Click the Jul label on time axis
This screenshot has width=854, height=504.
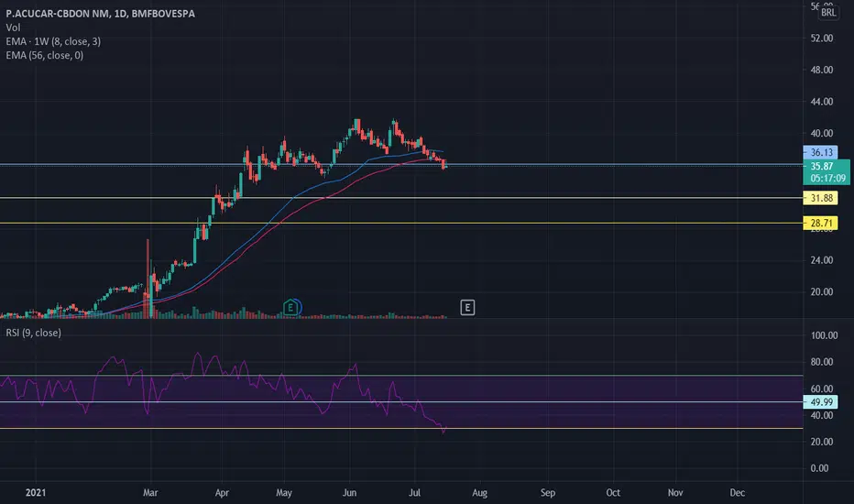[414, 493]
